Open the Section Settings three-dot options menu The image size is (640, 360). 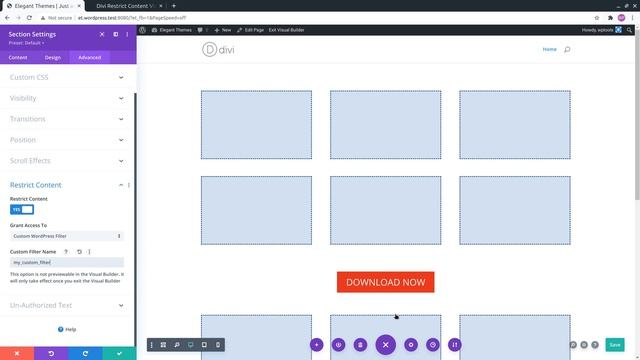127,34
